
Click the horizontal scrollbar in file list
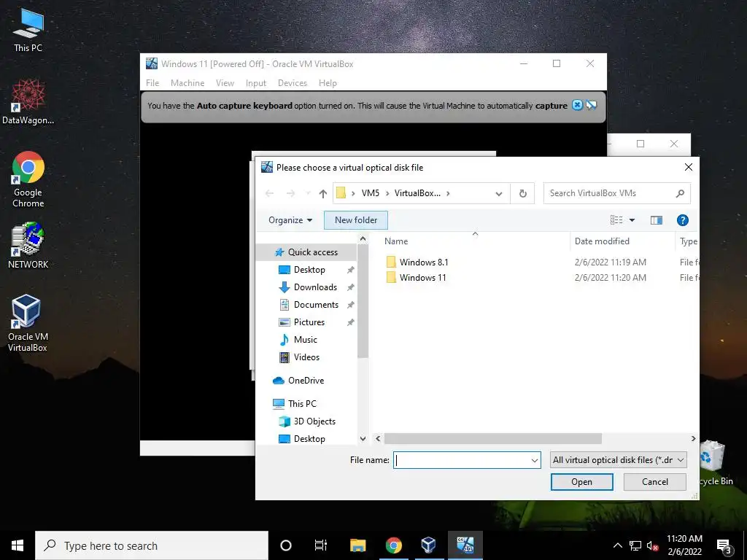coord(492,438)
